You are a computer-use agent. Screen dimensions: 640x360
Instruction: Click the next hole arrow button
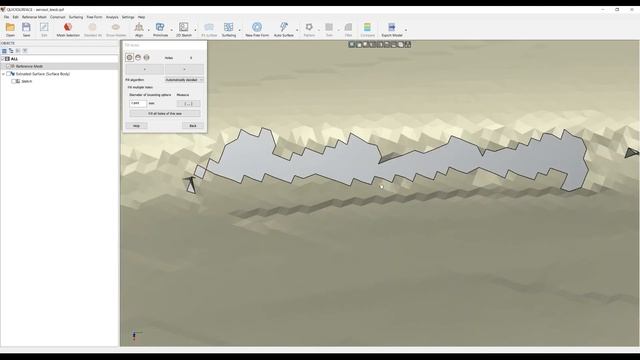point(184,69)
